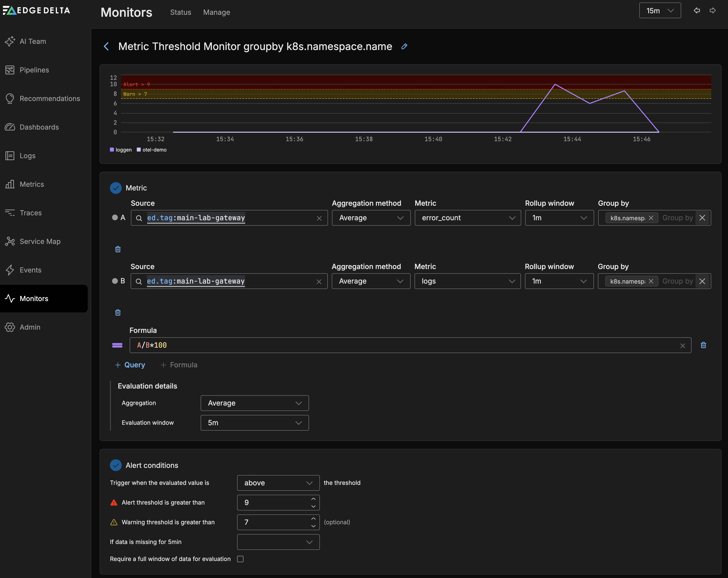Image resolution: width=728 pixels, height=578 pixels.
Task: Open Pipelines from the sidebar
Action: coord(34,70)
